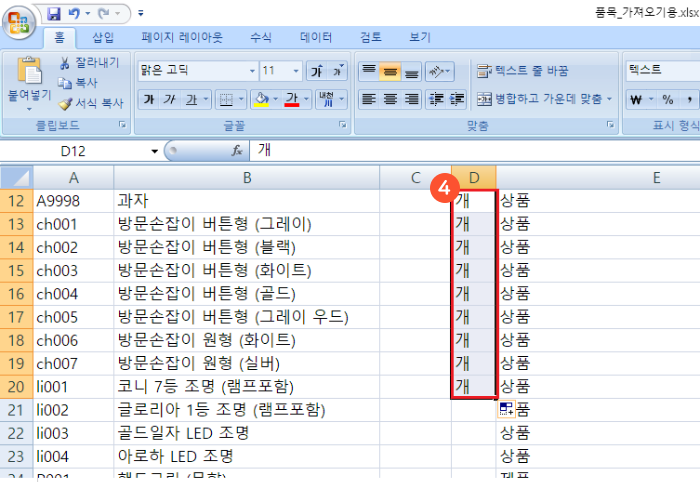Open the 수식 ribbon tab
The height and width of the screenshot is (500, 700).
(260, 37)
